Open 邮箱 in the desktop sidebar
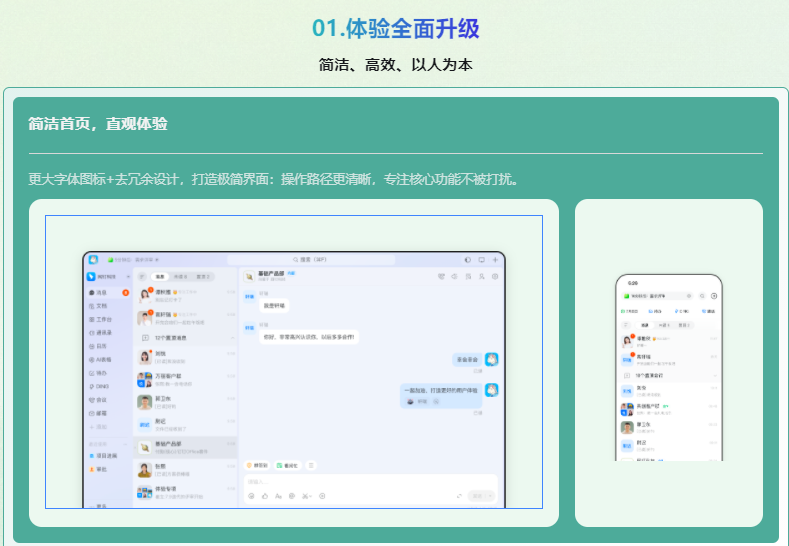Screen dimensions: 789x546 point(101,412)
